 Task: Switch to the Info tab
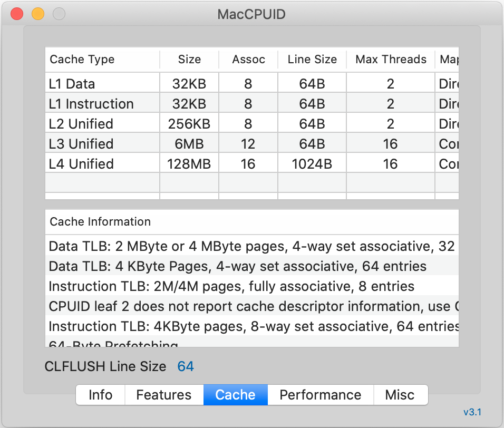[x=100, y=395]
